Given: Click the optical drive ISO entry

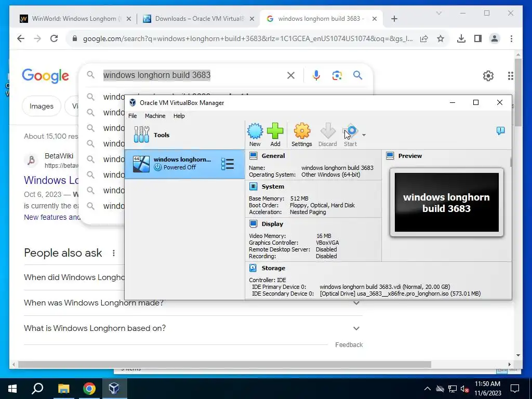Looking at the screenshot, I should (x=401, y=294).
